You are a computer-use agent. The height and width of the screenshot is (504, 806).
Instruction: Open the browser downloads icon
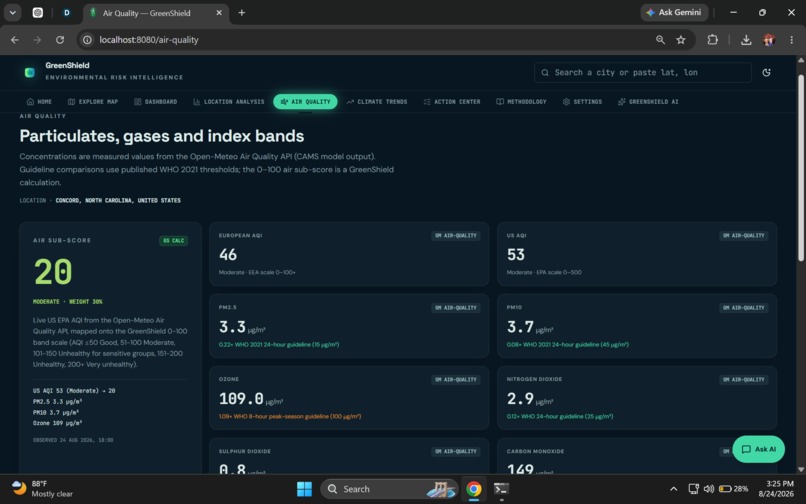coord(746,40)
